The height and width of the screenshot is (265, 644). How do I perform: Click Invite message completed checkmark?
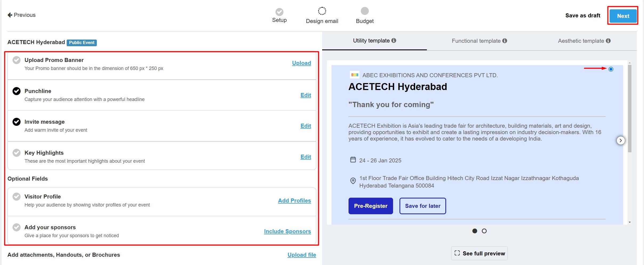(x=17, y=122)
